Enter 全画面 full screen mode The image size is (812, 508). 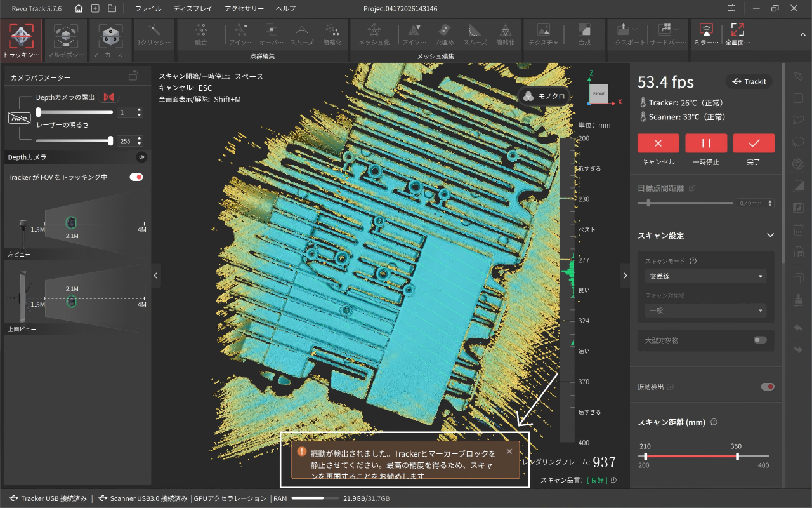[x=737, y=35]
